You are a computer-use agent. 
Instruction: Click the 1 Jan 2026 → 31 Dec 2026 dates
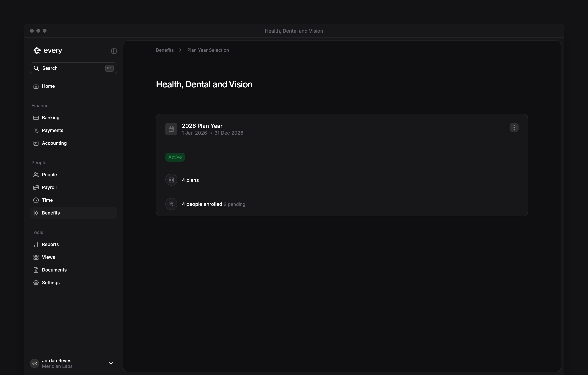212,133
